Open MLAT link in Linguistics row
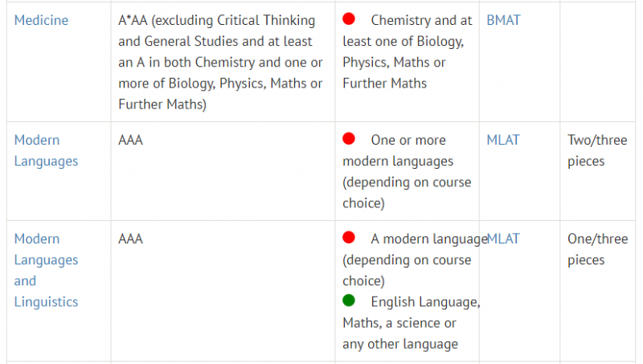 point(503,239)
